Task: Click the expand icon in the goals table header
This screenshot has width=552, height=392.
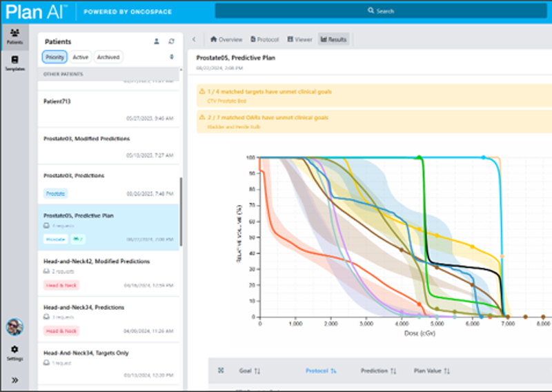Action: pos(221,371)
